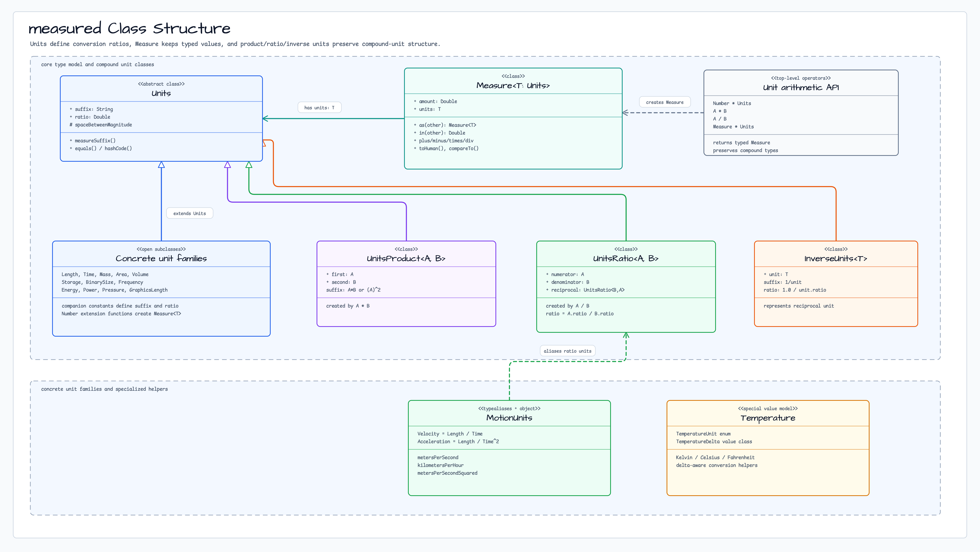Image resolution: width=980 pixels, height=552 pixels.
Task: Click 'Number extension functions create Measure<T>'
Action: pyautogui.click(x=121, y=314)
